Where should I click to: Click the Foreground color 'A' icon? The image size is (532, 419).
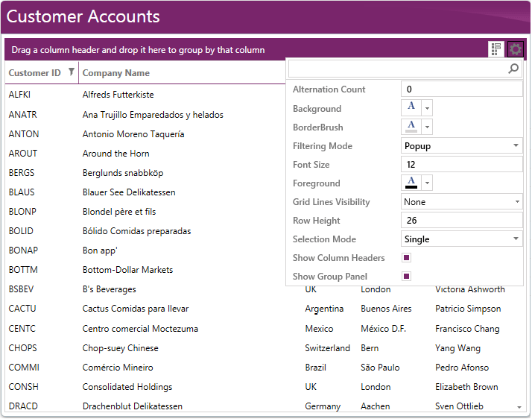(411, 183)
